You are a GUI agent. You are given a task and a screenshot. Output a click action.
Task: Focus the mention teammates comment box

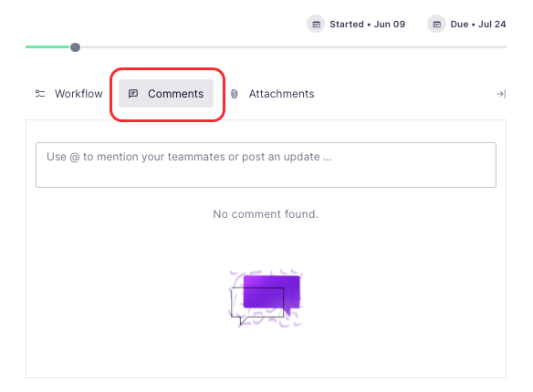[266, 165]
